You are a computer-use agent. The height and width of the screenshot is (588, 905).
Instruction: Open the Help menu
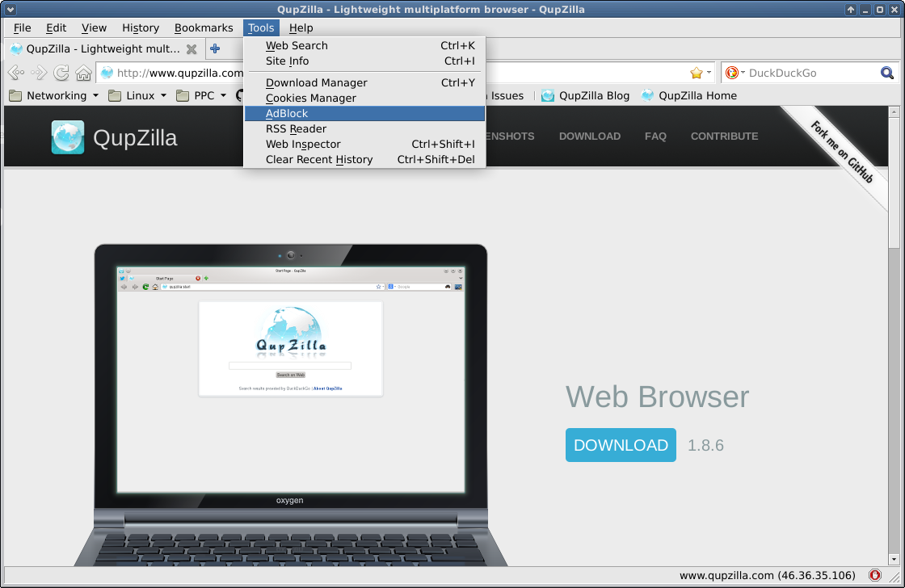301,27
